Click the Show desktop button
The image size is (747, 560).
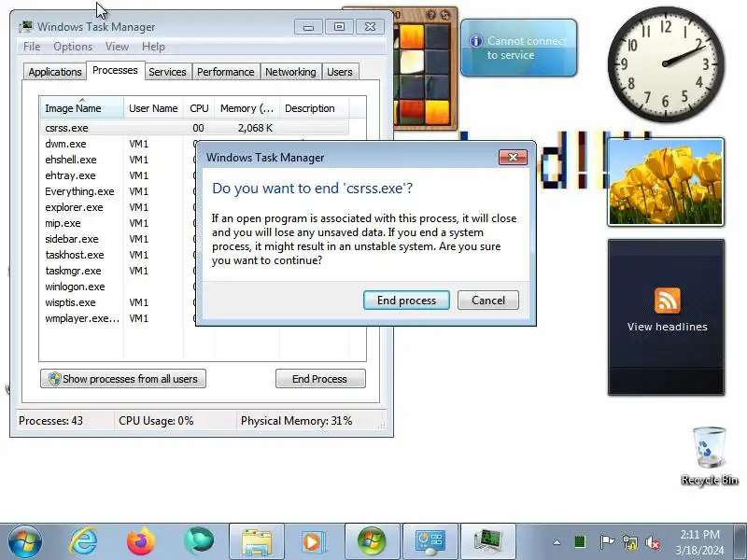740,541
